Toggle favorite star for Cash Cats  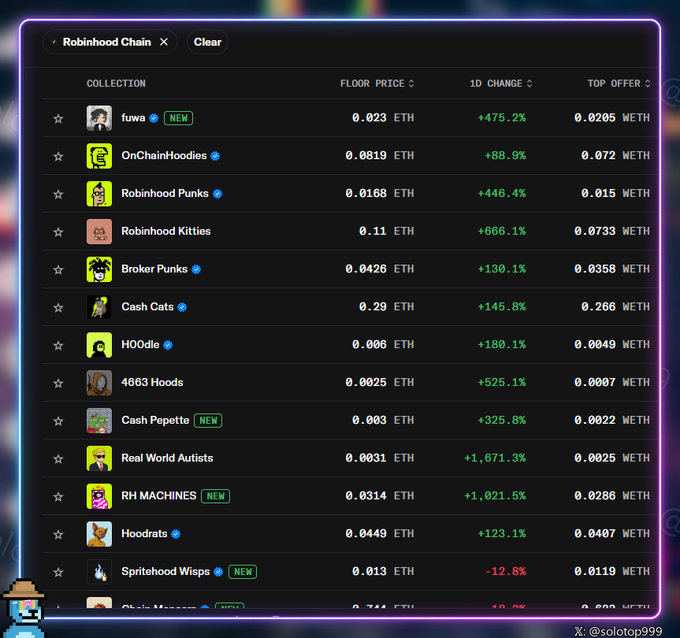click(58, 308)
